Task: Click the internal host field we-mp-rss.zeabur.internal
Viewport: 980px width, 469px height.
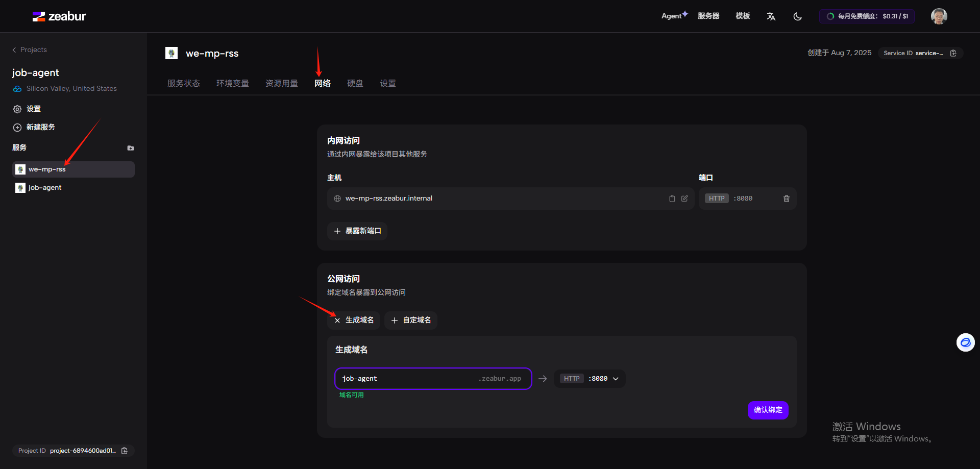Action: click(x=510, y=199)
